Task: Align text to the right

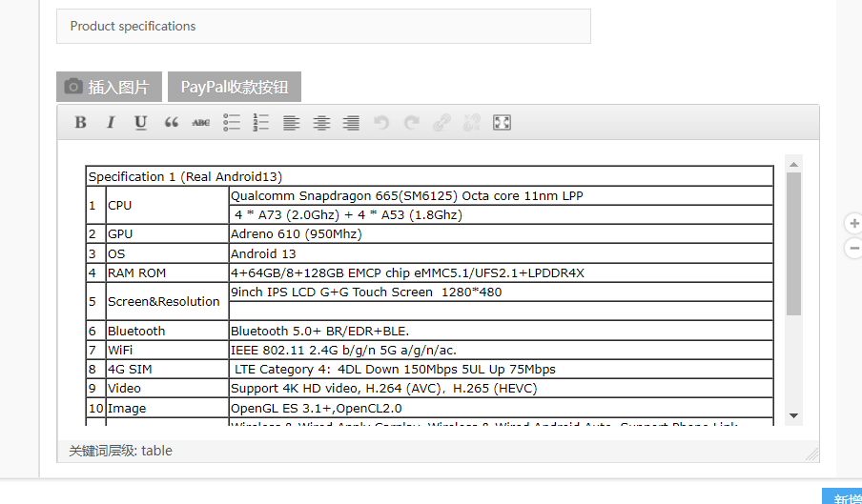Action: click(351, 122)
